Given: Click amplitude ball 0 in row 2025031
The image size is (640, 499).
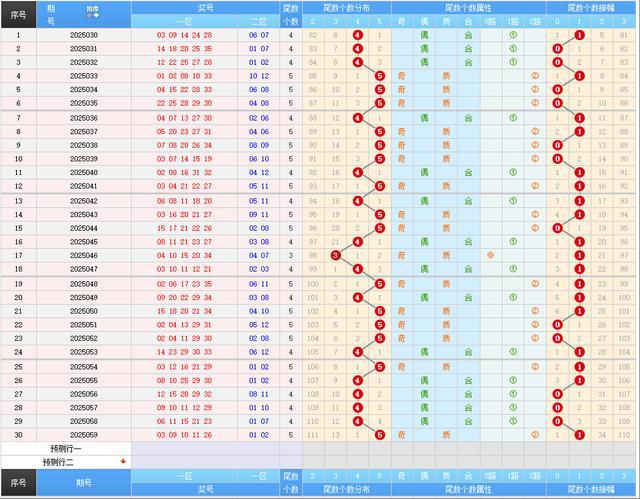Looking at the screenshot, I should (x=558, y=49).
